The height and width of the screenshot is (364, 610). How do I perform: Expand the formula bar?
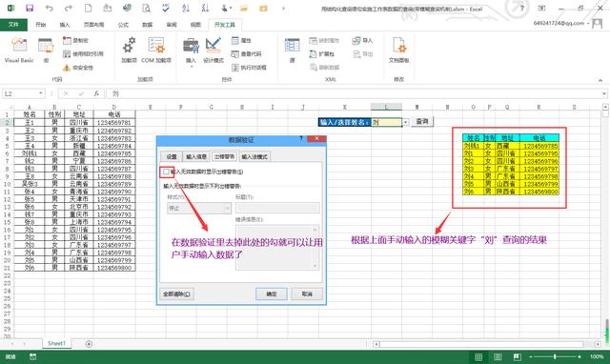(603, 93)
